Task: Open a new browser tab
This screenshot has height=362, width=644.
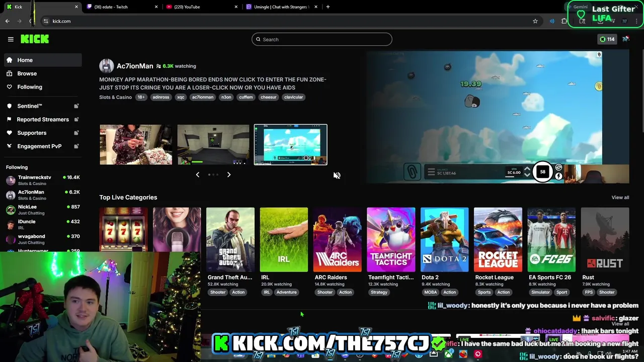Action: (328, 7)
